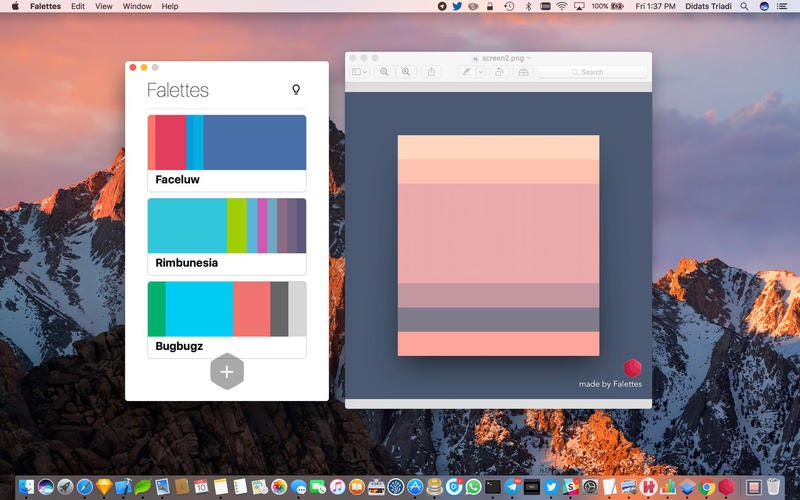800x500 pixels.
Task: Open App Store icon in Dock
Action: coord(415,487)
